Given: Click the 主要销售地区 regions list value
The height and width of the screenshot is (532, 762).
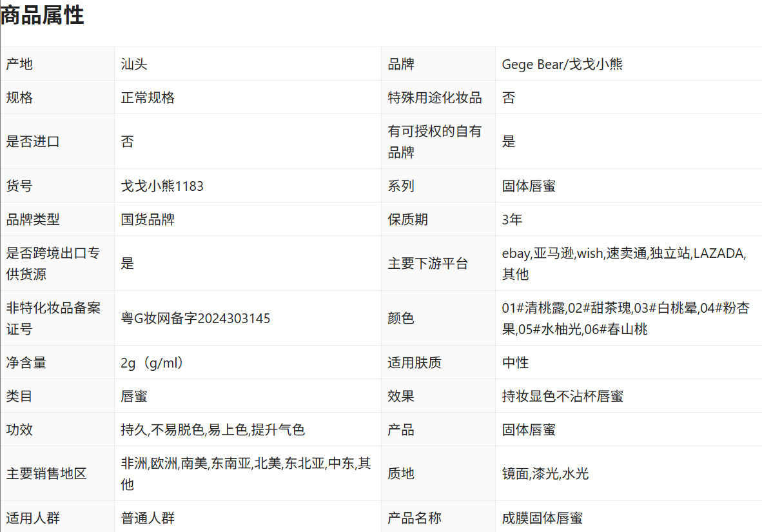Looking at the screenshot, I should click(246, 474).
